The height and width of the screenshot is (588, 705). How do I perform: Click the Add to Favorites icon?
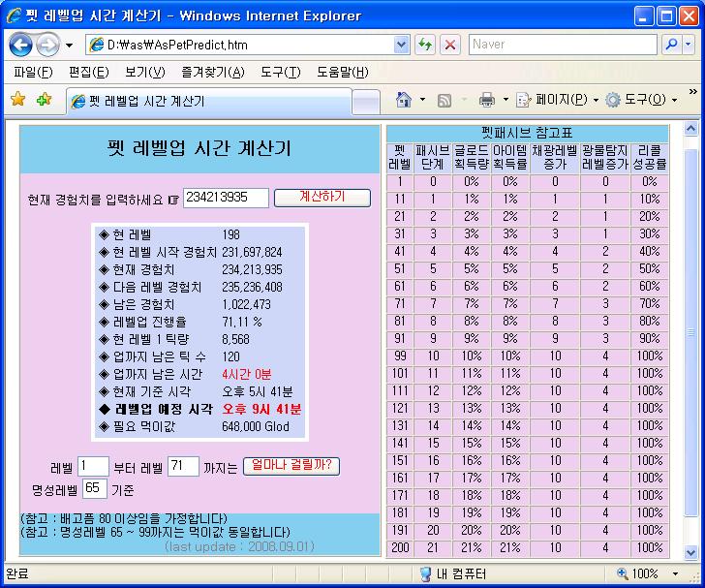click(x=44, y=100)
